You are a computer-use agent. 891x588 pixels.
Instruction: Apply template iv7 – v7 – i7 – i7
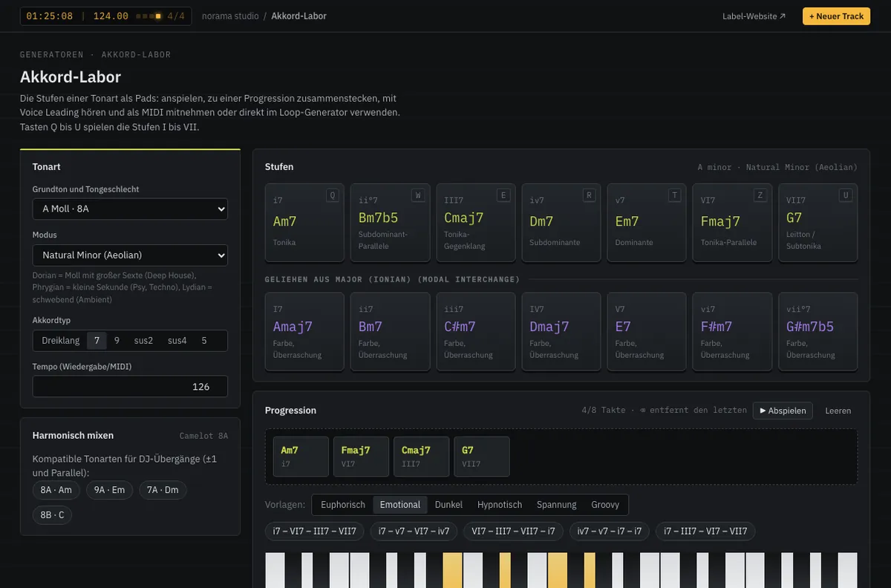610,531
